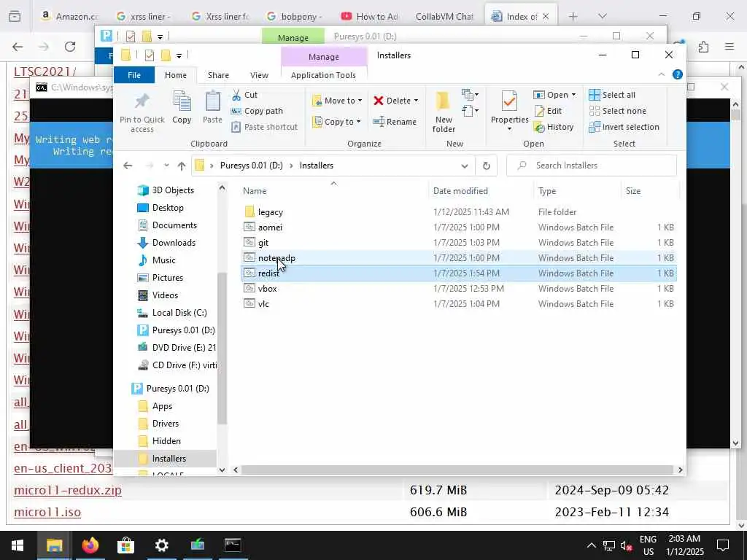747x560 pixels.
Task: Open Microsoft Store from taskbar
Action: point(125,545)
